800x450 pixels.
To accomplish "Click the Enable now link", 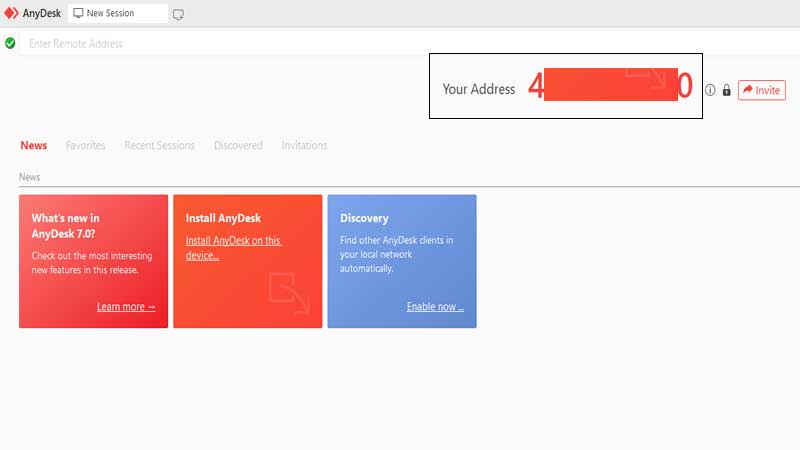I will coord(435,307).
